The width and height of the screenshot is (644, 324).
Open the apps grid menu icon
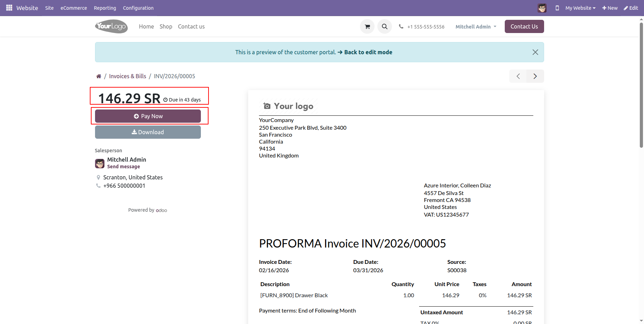click(9, 8)
